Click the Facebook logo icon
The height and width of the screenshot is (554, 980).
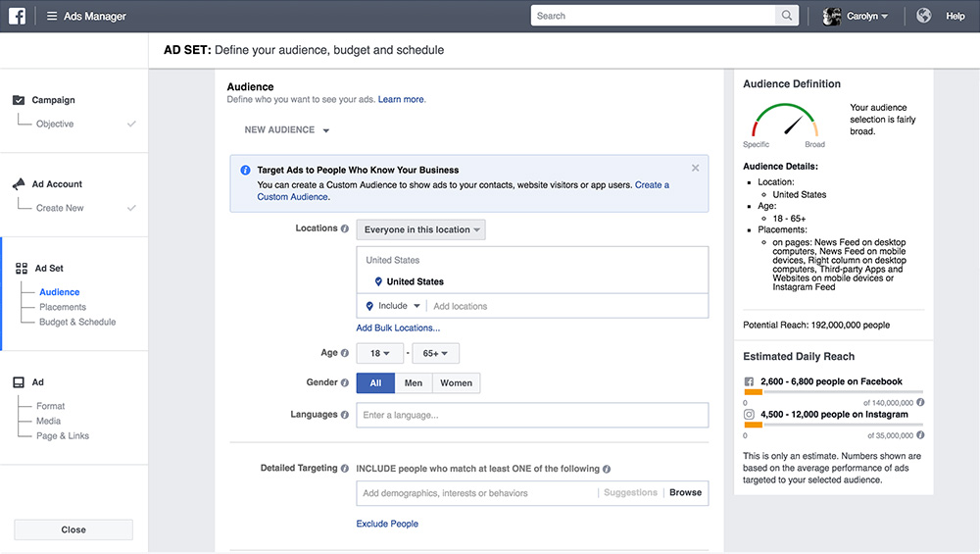pyautogui.click(x=17, y=16)
